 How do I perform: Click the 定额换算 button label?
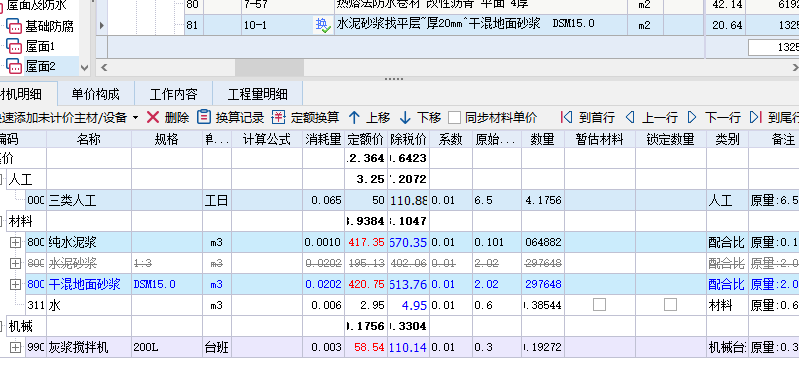click(x=315, y=118)
